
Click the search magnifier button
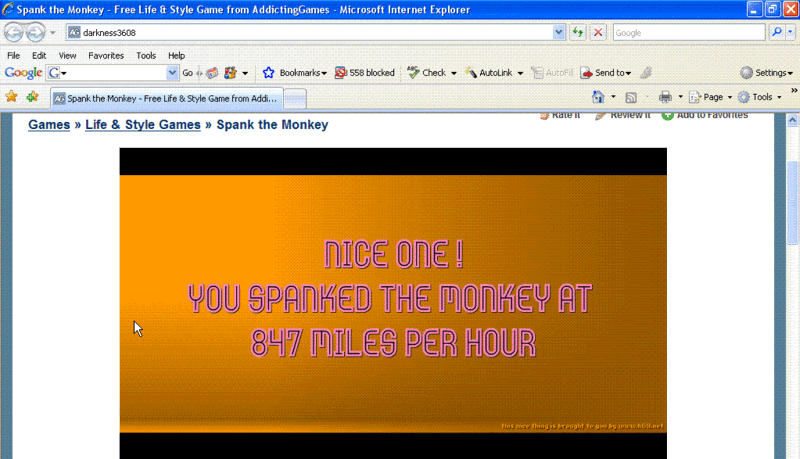point(777,32)
